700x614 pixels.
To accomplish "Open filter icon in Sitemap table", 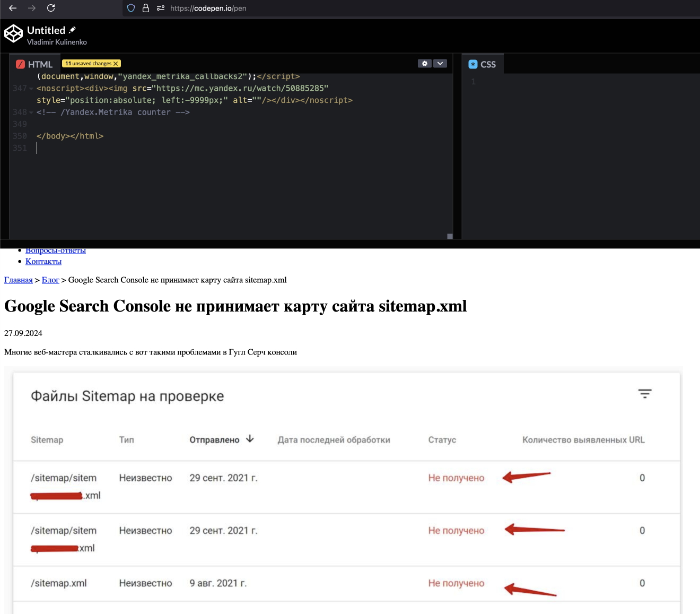I will tap(644, 394).
